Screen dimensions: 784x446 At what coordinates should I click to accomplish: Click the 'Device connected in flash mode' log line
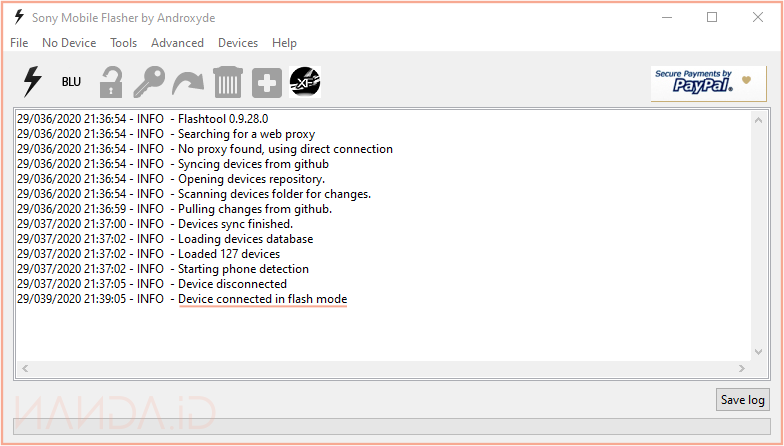[262, 299]
